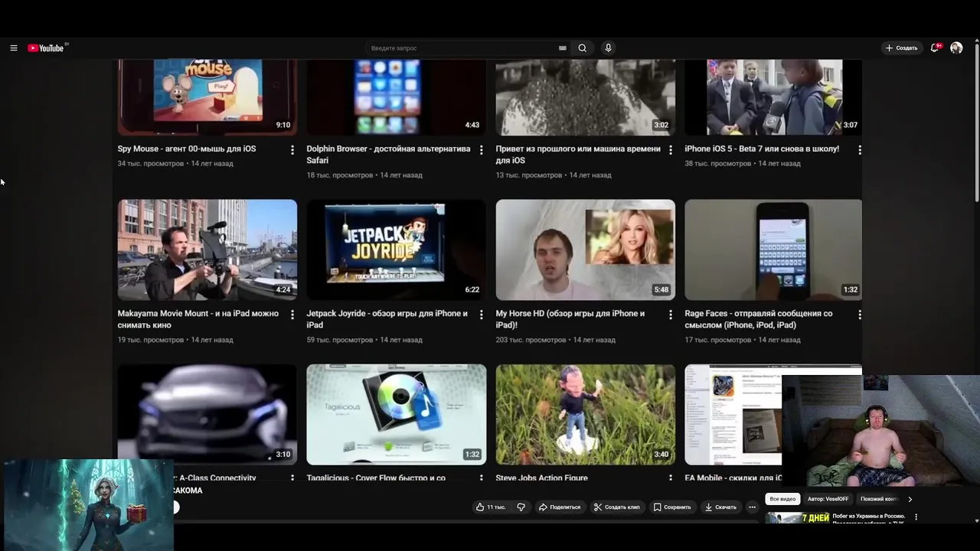
Task: Open the on-screen keyboard icon in search
Action: (563, 48)
